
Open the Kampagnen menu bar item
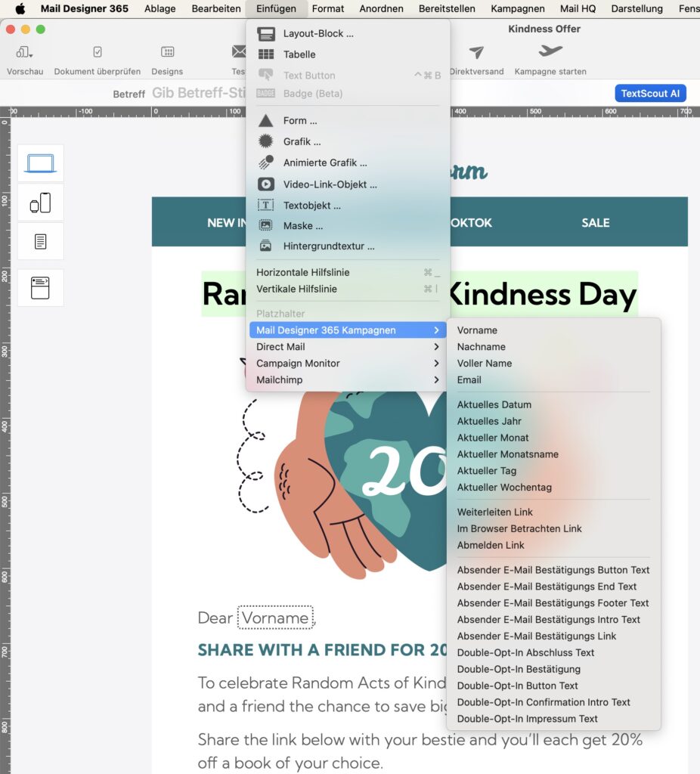517,8
